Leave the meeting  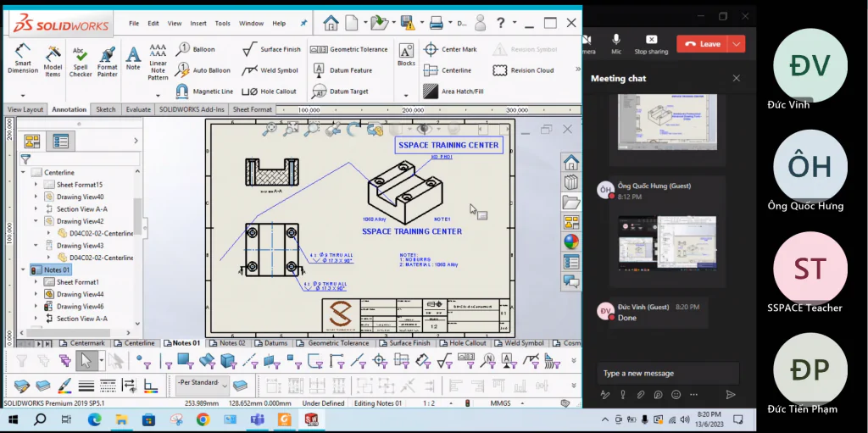703,44
